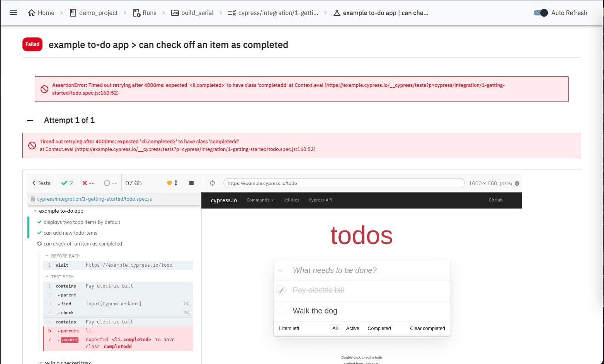Click the Pay electric bill todo label
The width and height of the screenshot is (604, 364).
pyautogui.click(x=318, y=290)
